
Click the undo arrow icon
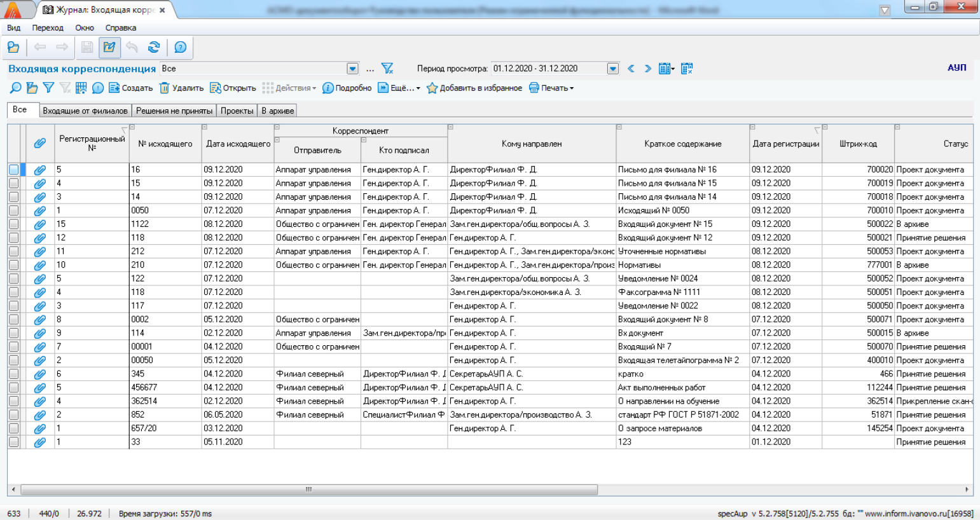click(132, 47)
